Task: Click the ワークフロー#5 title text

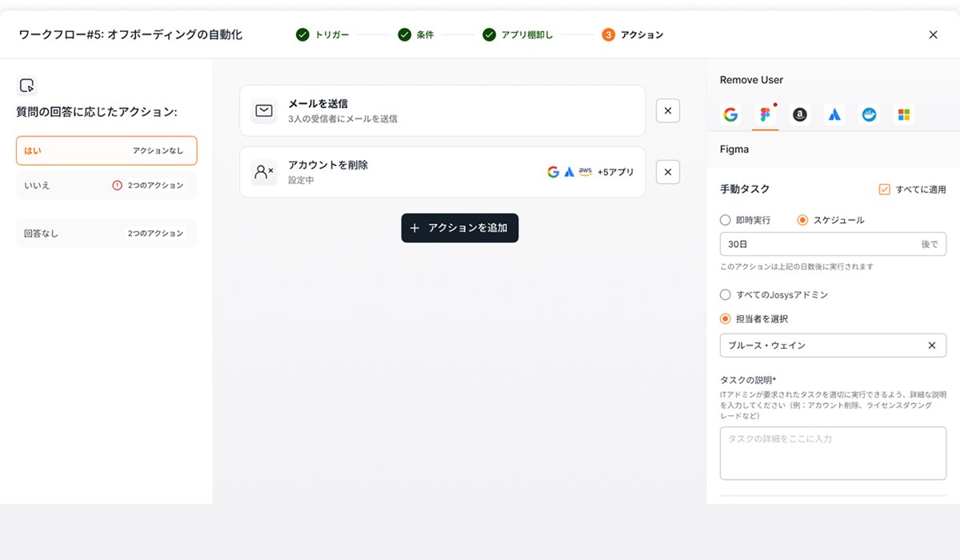Action: (130, 34)
